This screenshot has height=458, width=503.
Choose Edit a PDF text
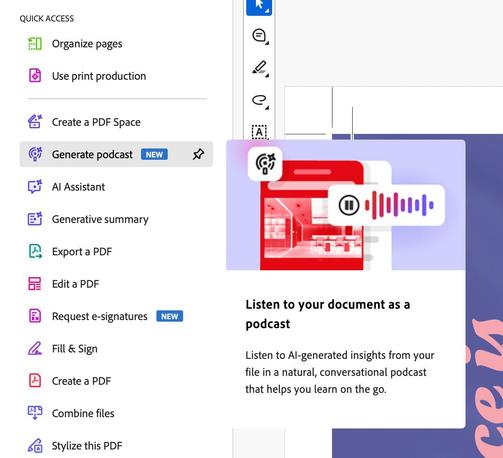click(76, 284)
